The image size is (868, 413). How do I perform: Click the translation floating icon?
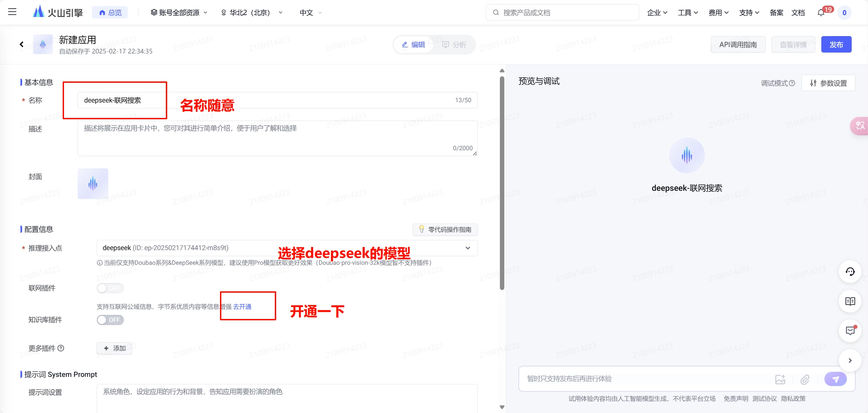tap(860, 126)
